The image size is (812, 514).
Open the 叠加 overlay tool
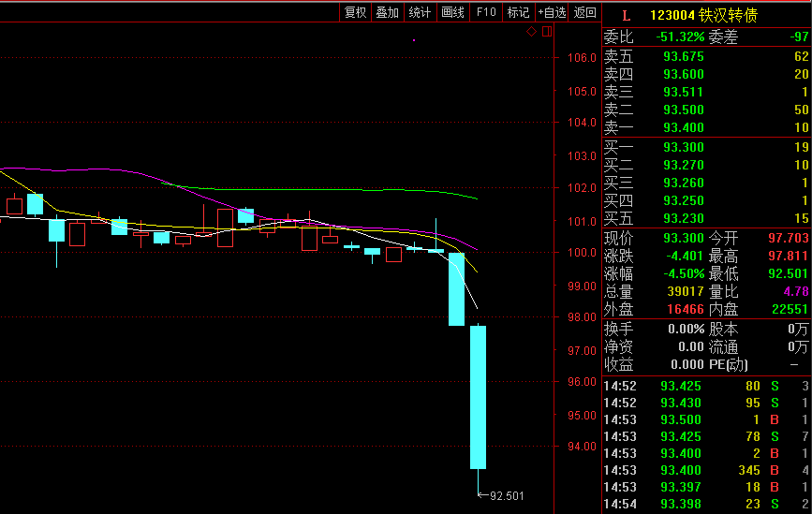387,12
